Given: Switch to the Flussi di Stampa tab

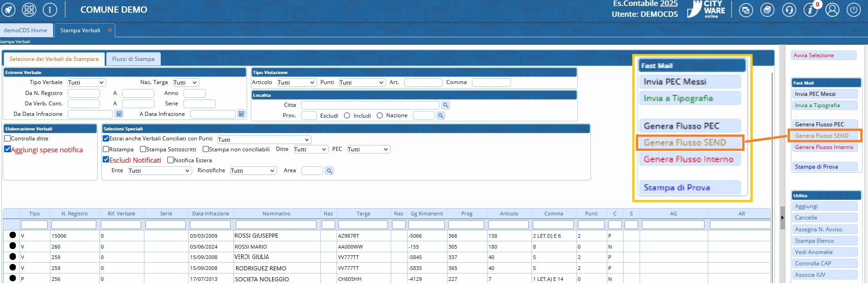Looking at the screenshot, I should point(133,59).
